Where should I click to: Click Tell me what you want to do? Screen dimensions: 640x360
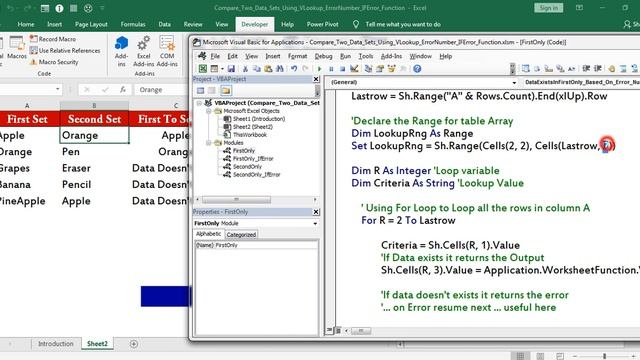tap(403, 24)
